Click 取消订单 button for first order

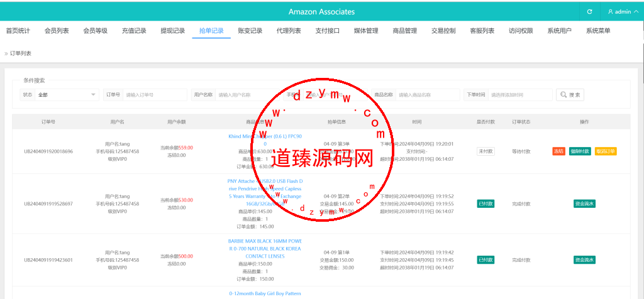click(606, 151)
